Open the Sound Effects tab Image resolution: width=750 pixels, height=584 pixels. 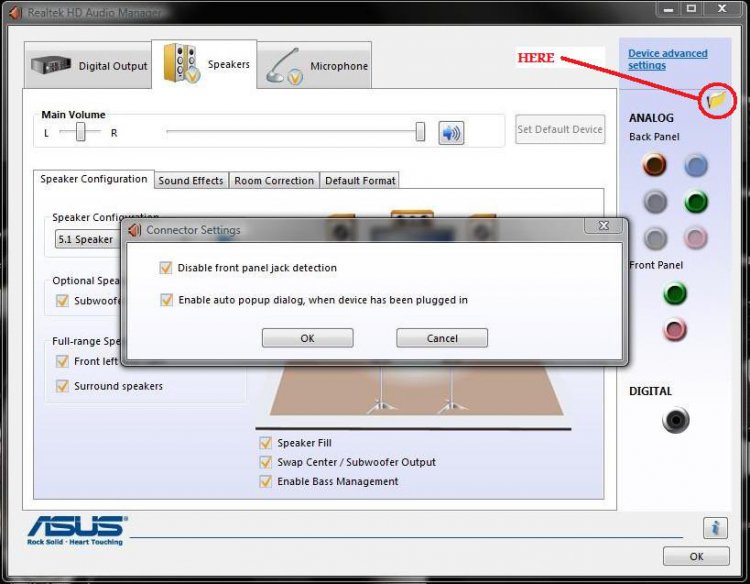coord(191,181)
